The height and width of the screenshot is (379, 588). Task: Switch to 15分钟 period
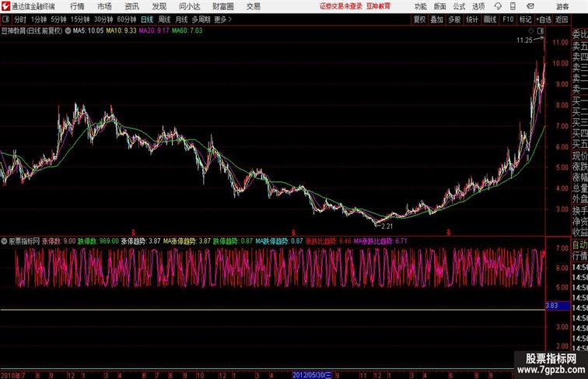[80, 19]
